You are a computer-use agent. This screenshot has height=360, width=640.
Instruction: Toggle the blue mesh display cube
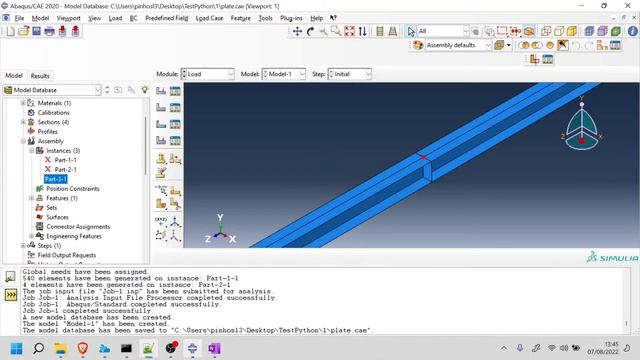click(x=589, y=31)
